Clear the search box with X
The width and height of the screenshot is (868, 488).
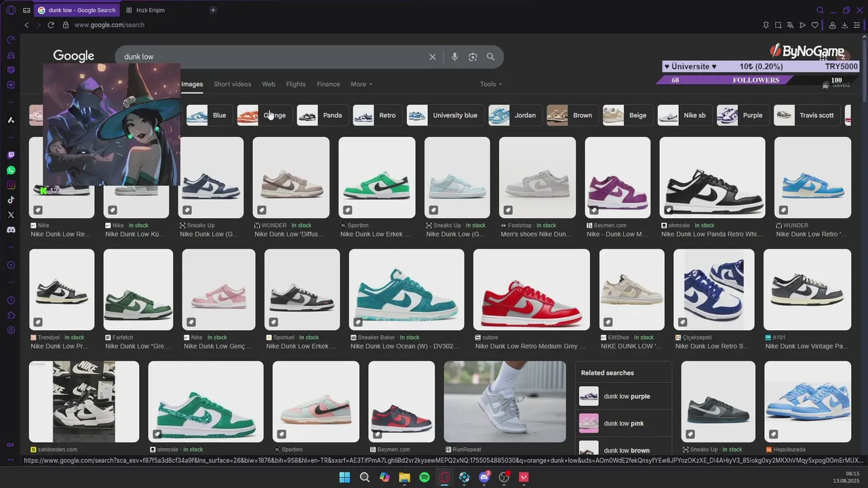click(x=433, y=57)
